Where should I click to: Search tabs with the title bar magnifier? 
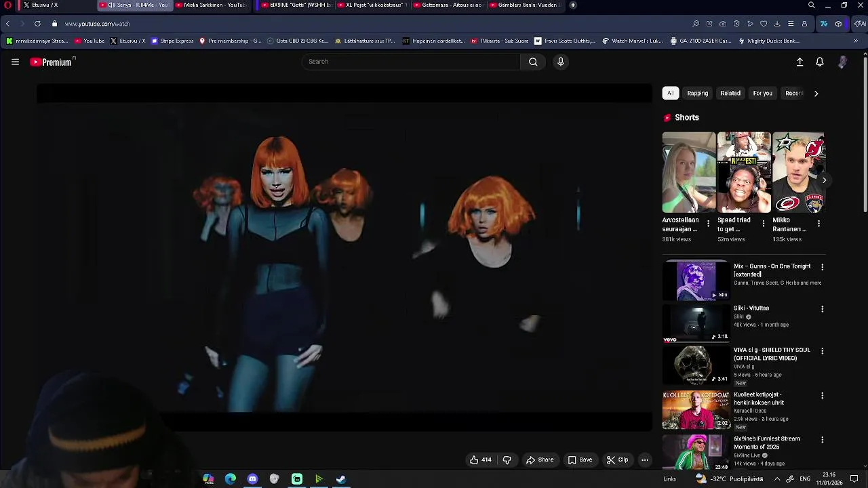point(811,5)
